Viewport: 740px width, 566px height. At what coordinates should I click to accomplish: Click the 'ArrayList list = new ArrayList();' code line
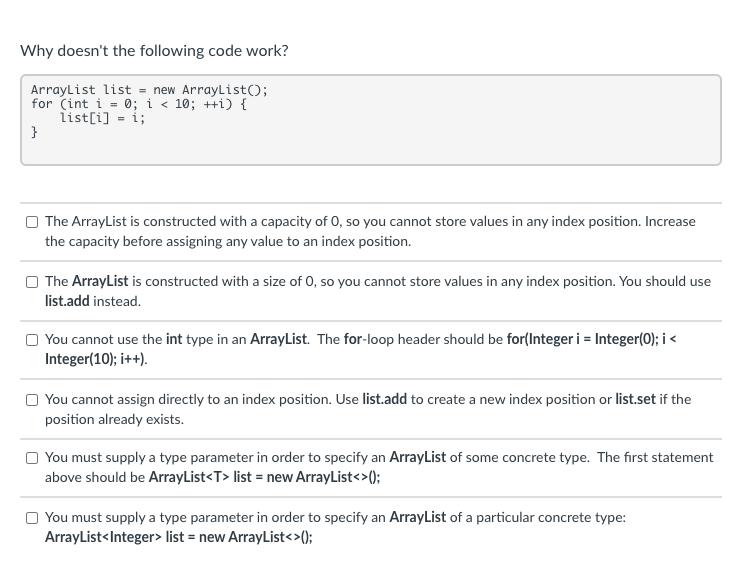click(x=149, y=90)
